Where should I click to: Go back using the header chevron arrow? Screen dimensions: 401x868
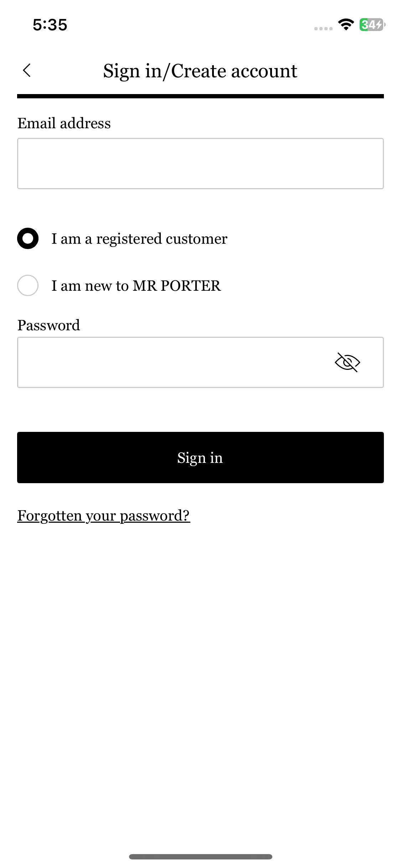tap(27, 70)
